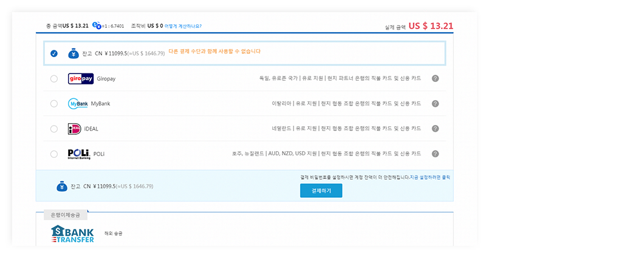Click the 지금 설정하려면 클릭 password link
Image resolution: width=644 pixels, height=255 pixels.
pos(430,177)
